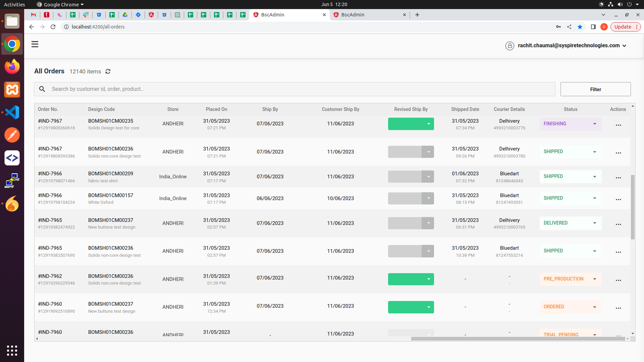Open the Activities overview menu
644x362 pixels.
coord(14,4)
